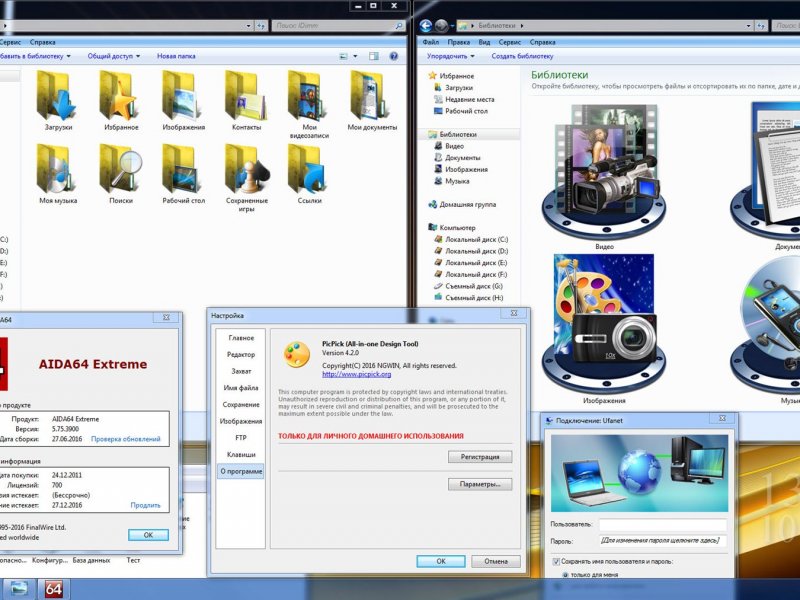Screen dimensions: 800x600
Task: Expand address history dropdown in left Explorer window
Action: pos(248,26)
